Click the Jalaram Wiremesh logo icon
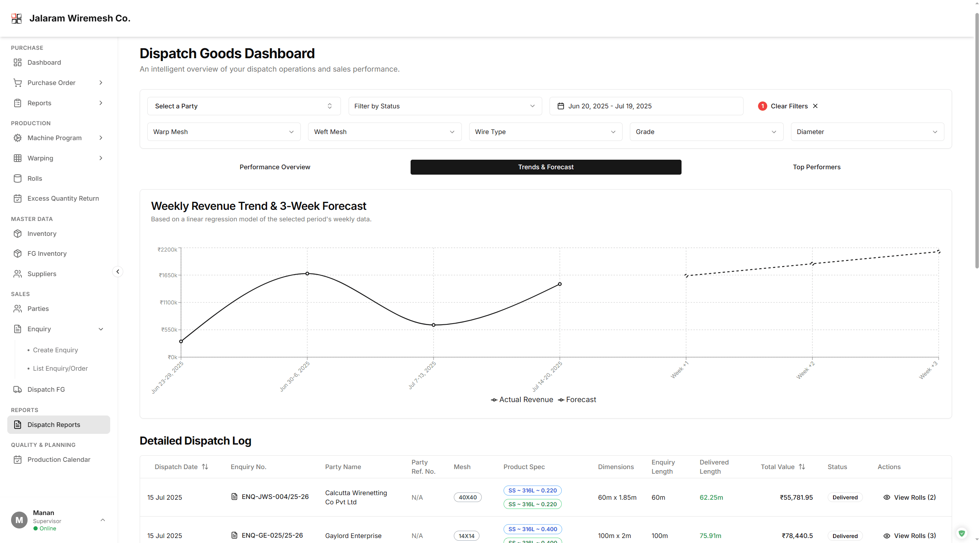 (16, 18)
